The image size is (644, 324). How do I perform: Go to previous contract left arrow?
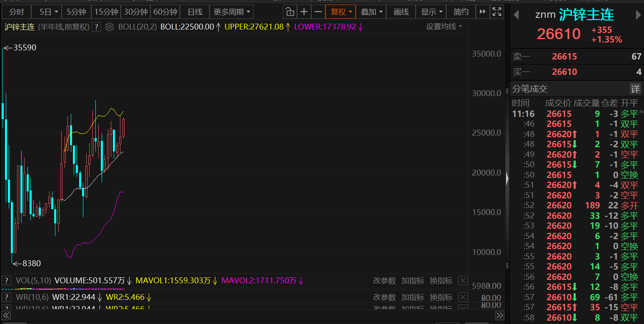point(516,15)
